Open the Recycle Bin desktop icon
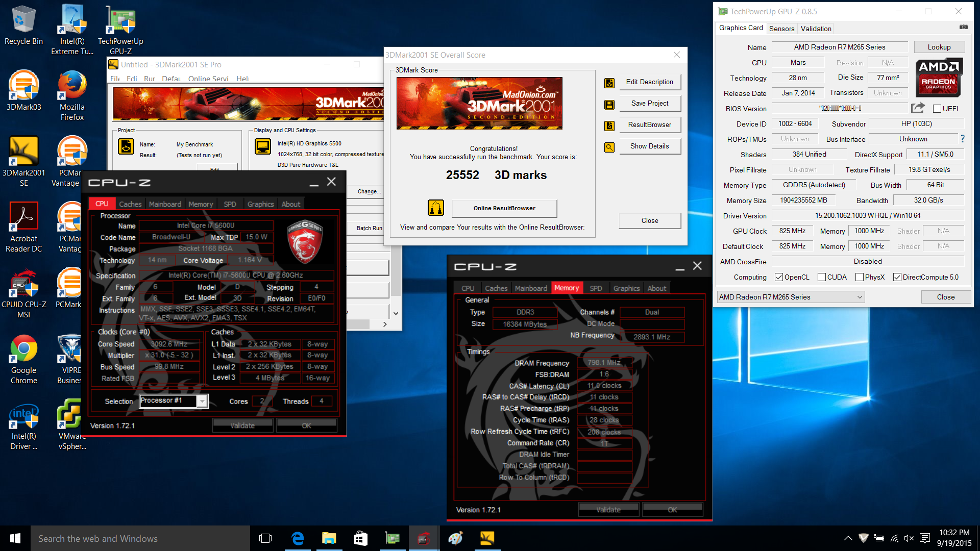The image size is (980, 551). pyautogui.click(x=23, y=26)
